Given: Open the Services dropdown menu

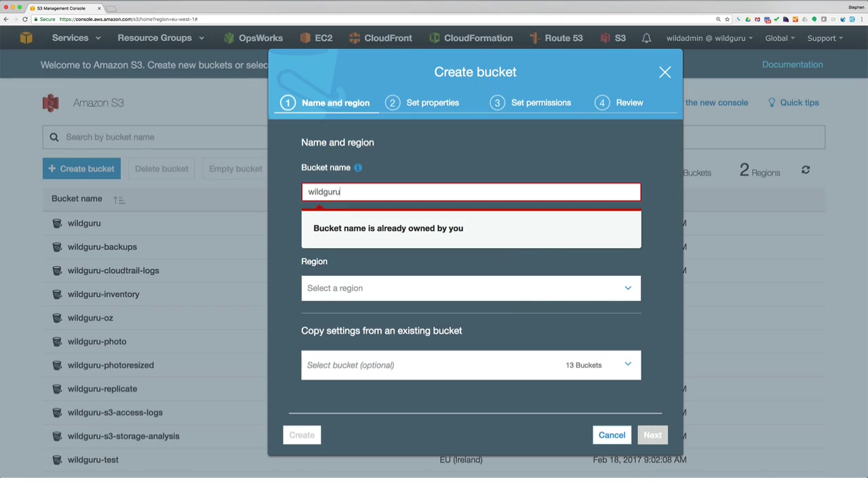Looking at the screenshot, I should point(75,38).
